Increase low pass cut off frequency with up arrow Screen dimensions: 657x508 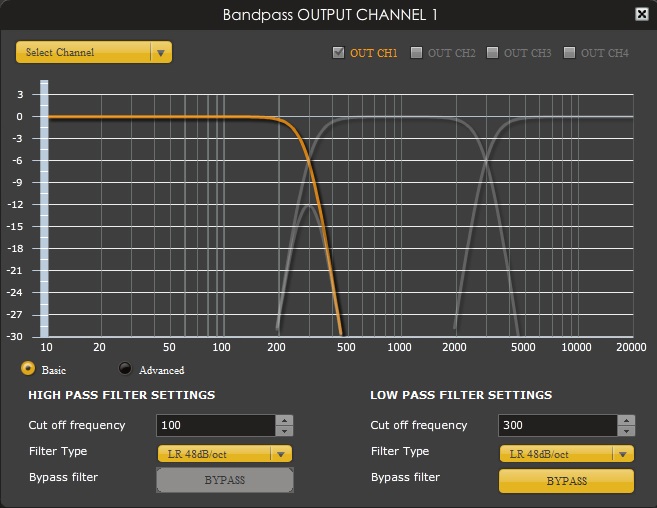tap(626, 420)
